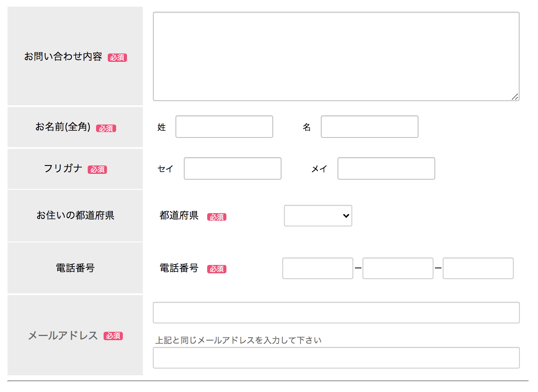Viewport: 538px width, 392px height.
Task: Click the middle phone number segment field
Action: (398, 268)
